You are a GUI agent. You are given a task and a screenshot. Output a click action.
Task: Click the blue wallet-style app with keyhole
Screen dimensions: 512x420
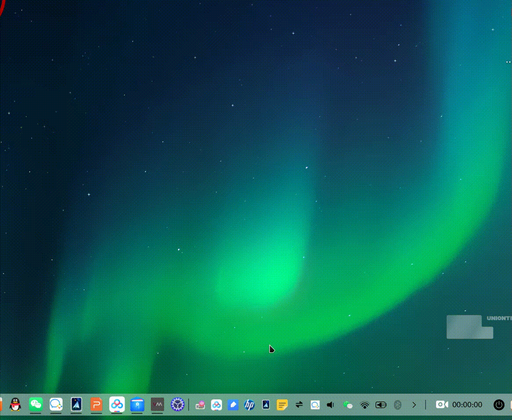coord(137,404)
